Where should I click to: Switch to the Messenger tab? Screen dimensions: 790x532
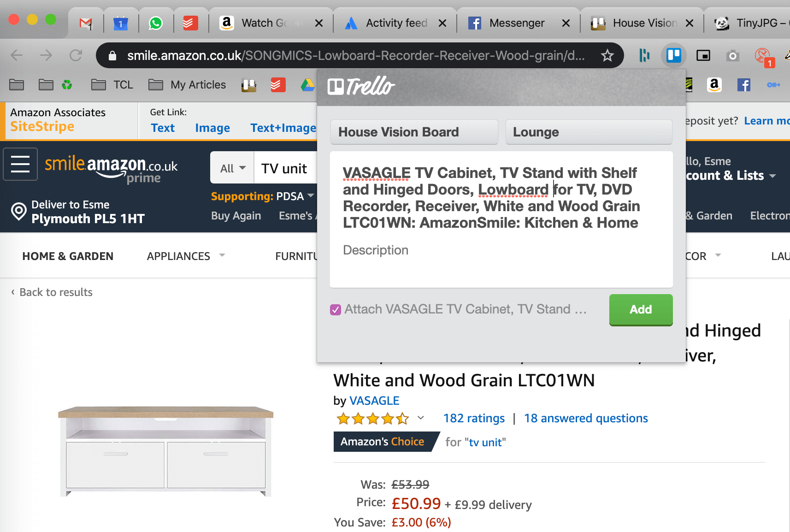[518, 23]
